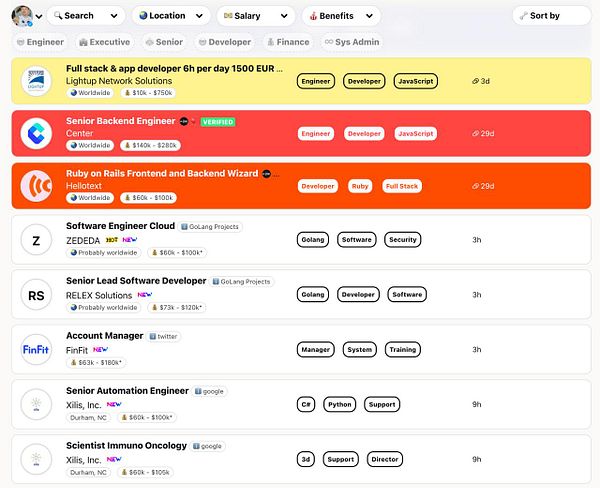Click the $63k - $180k salary pill
The image size is (600, 488).
(x=96, y=362)
